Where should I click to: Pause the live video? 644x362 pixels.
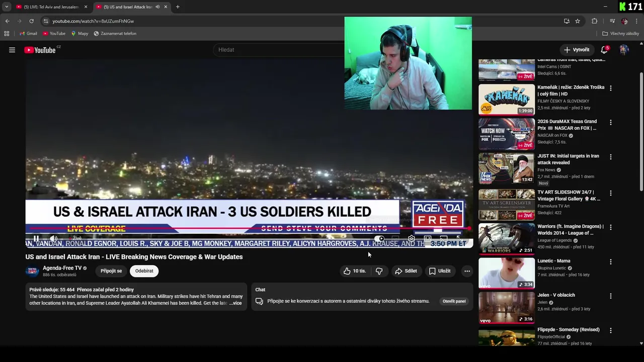pyautogui.click(x=36, y=238)
